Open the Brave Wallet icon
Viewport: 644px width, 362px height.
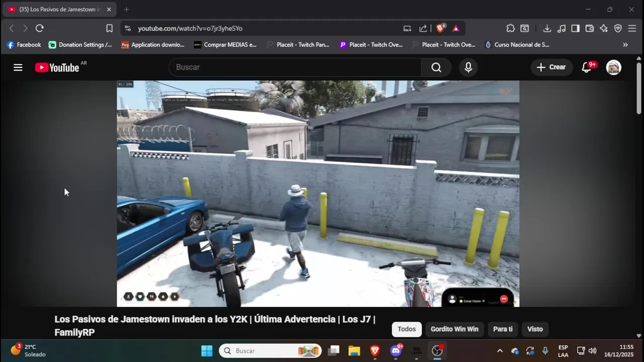590,29
